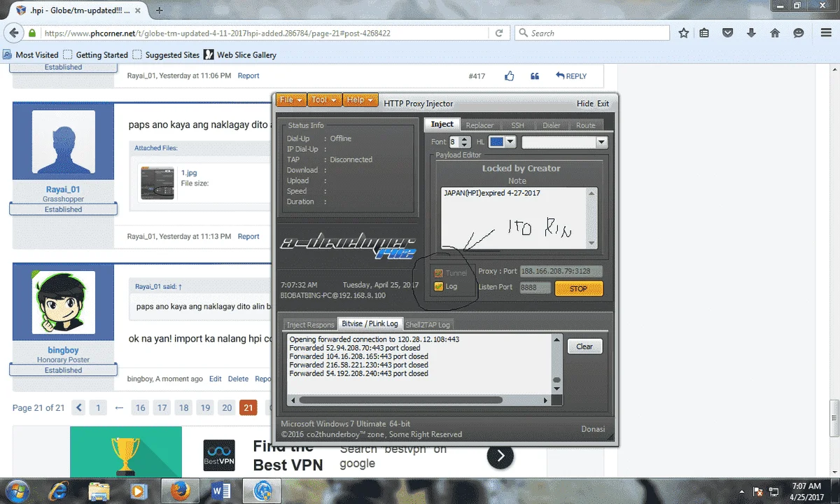
Task: Open the 1.jpg attached file link
Action: click(x=188, y=172)
